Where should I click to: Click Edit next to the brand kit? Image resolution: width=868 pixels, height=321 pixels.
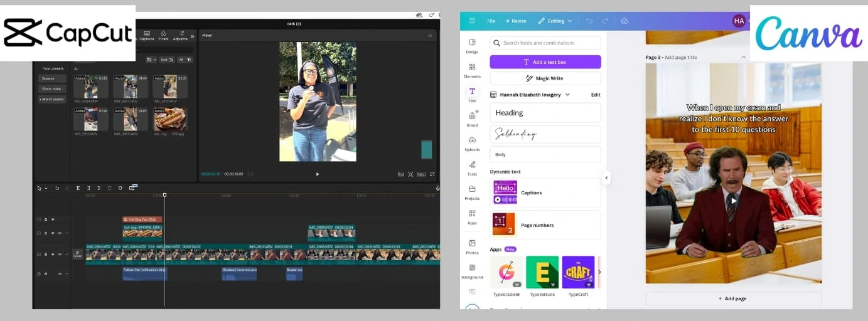tap(596, 95)
